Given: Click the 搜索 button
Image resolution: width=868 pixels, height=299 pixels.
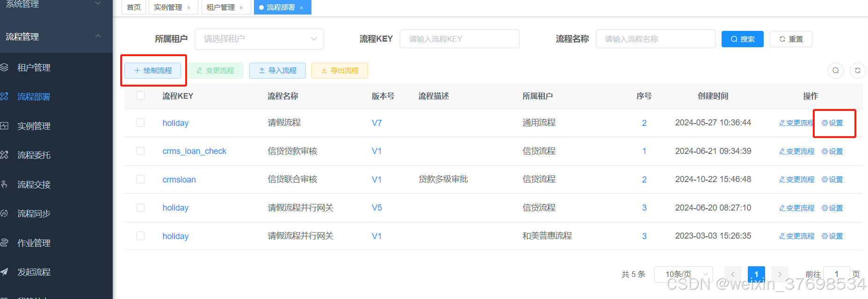Looking at the screenshot, I should click(x=743, y=39).
